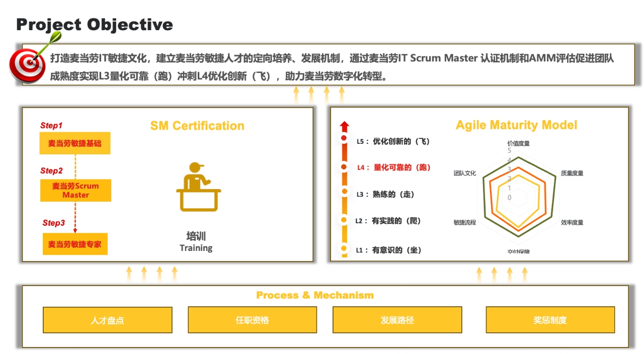Click the L5 优化创新的（飞） level text

(x=394, y=141)
